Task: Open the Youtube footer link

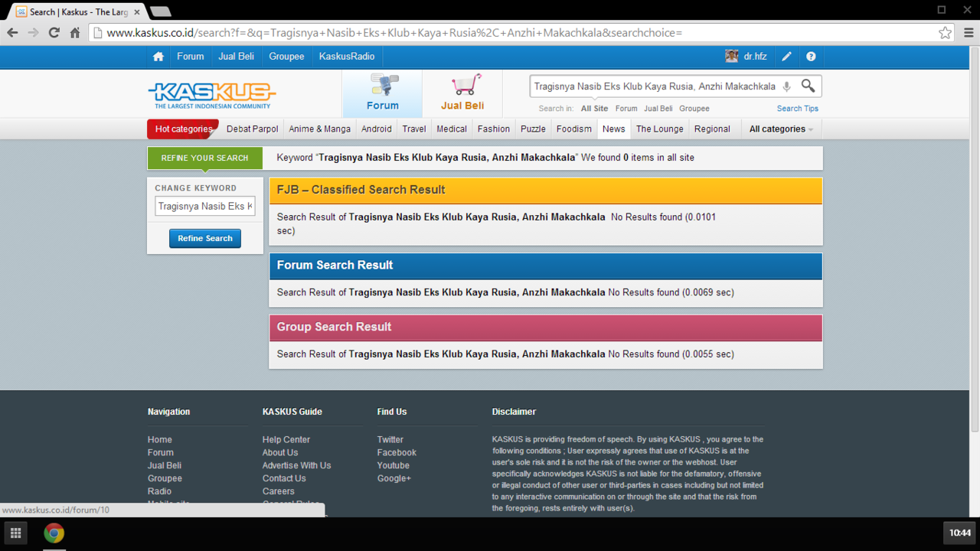Action: click(x=394, y=465)
